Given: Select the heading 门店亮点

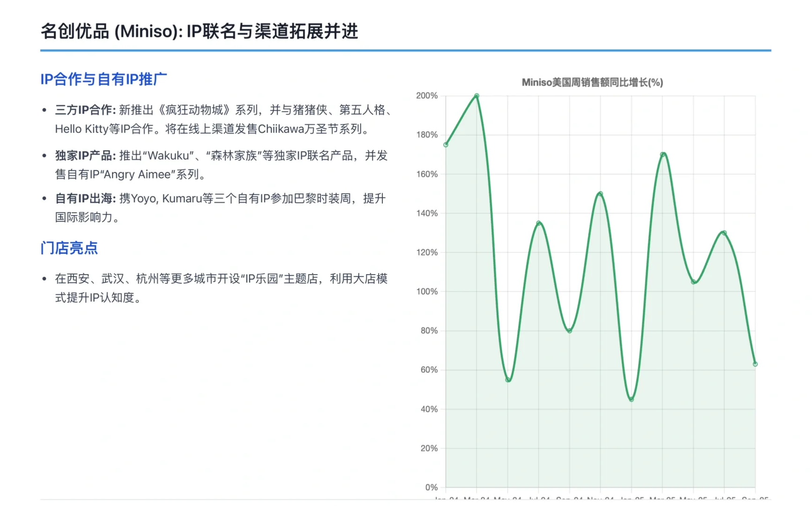Looking at the screenshot, I should [69, 248].
